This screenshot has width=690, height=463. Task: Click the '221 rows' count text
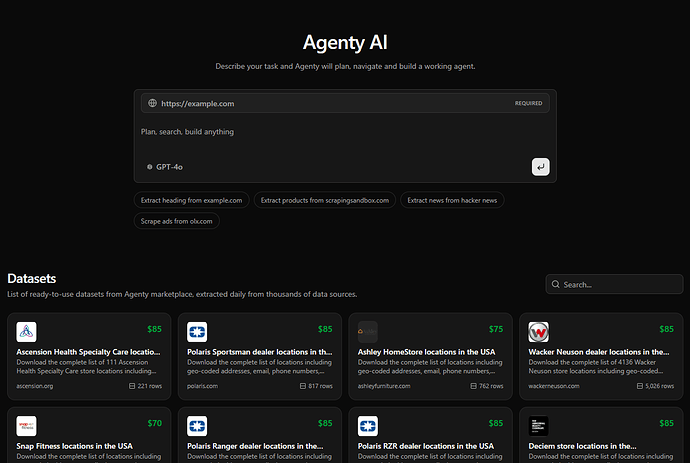pyautogui.click(x=150, y=386)
